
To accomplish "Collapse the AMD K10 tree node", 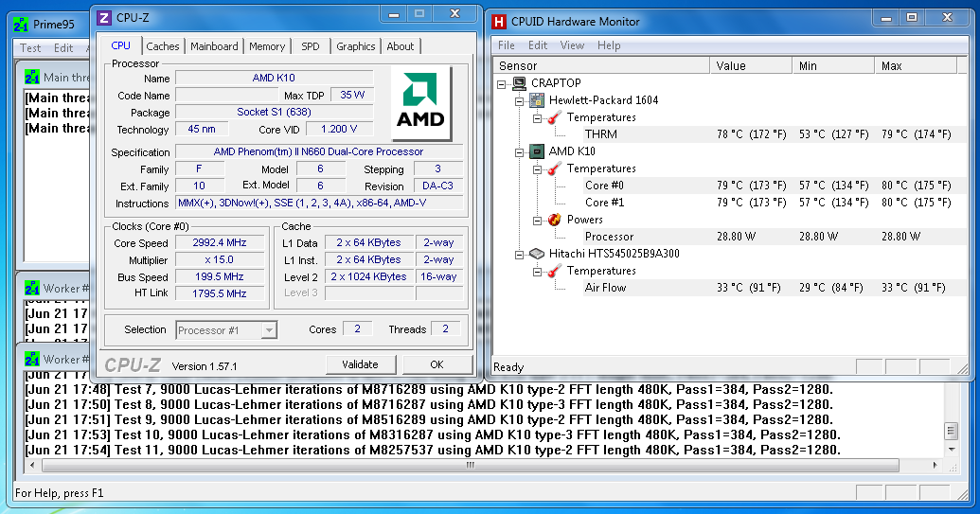I will pyautogui.click(x=520, y=151).
